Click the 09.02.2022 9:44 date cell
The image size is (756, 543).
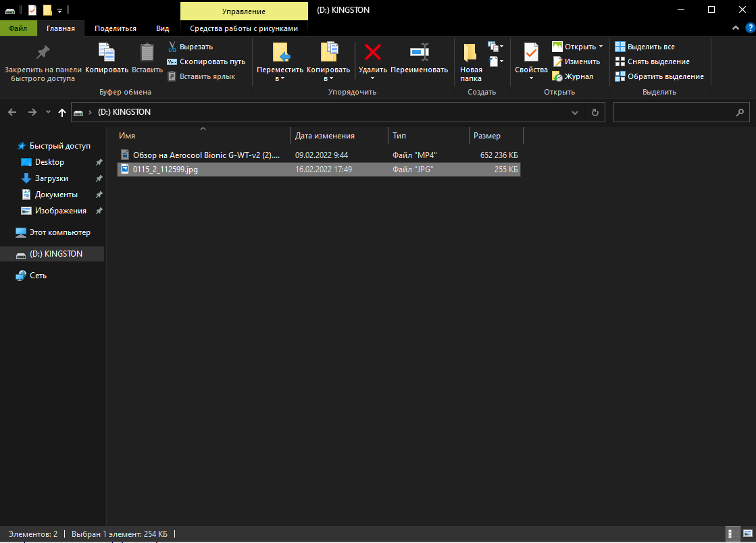[322, 155]
